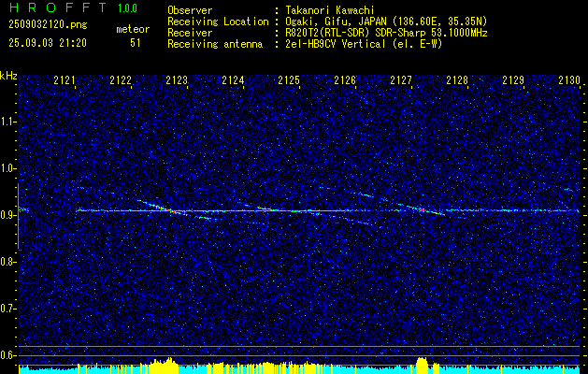Click the 2128 time axis marker
Image resolution: width=588 pixels, height=374 pixels.
coord(457,80)
